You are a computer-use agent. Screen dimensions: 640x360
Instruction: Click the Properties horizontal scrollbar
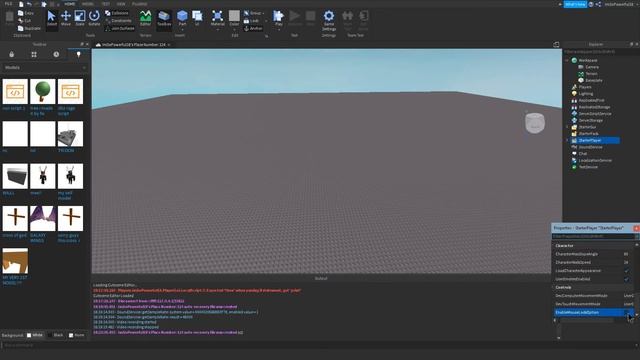click(587, 321)
